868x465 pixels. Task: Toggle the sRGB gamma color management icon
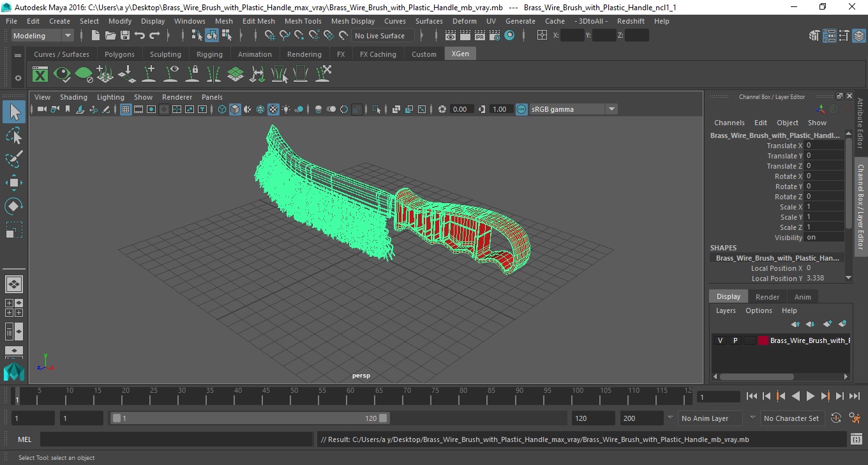pyautogui.click(x=521, y=109)
